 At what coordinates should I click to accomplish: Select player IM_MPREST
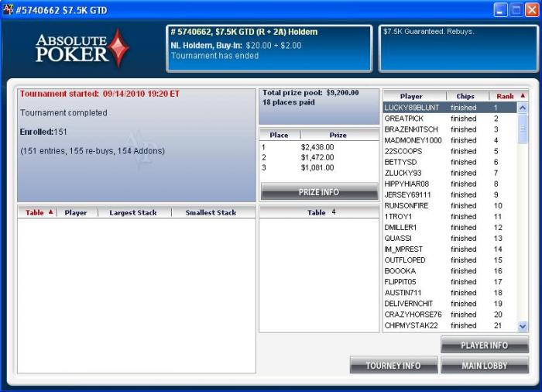click(x=450, y=249)
